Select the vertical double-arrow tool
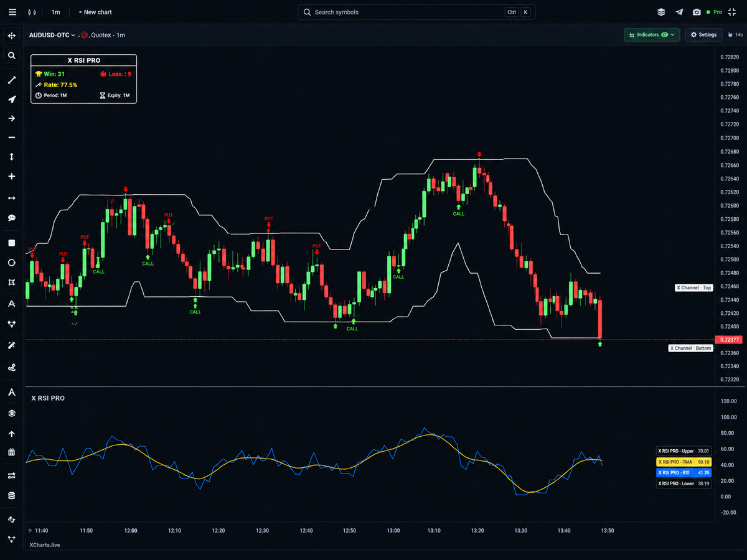Viewport: 747px width, 560px height. pyautogui.click(x=11, y=157)
